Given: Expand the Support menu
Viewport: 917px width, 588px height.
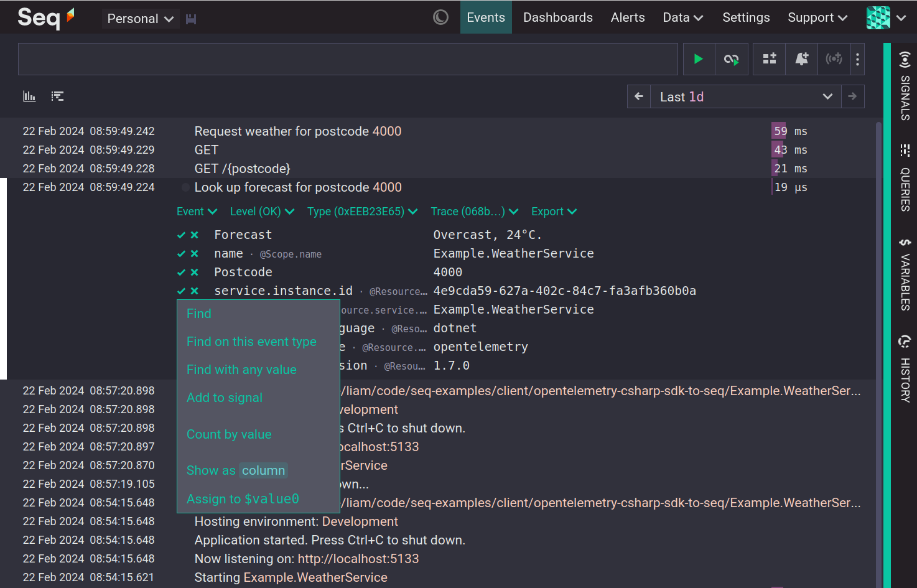Looking at the screenshot, I should (x=817, y=17).
